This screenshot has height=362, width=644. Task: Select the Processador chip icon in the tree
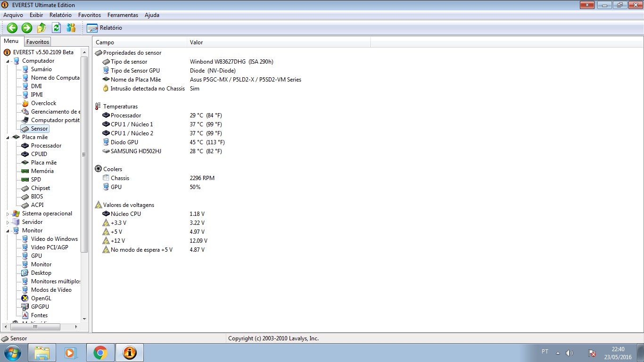(x=25, y=146)
